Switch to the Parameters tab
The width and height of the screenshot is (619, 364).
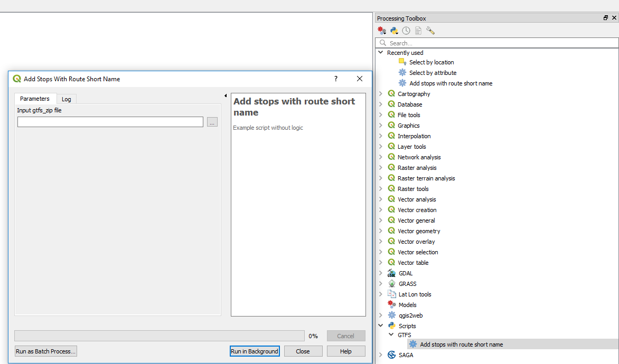(x=35, y=99)
